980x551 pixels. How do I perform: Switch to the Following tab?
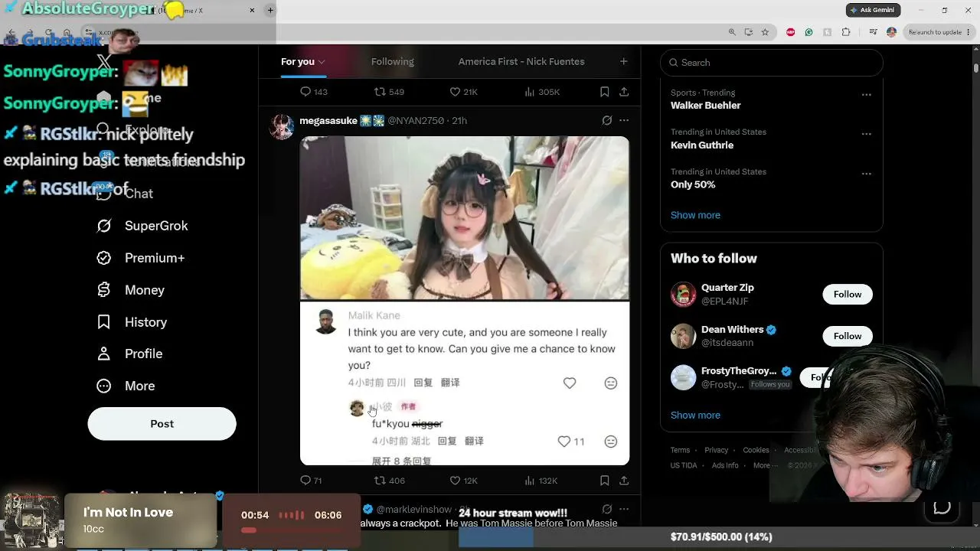(x=393, y=61)
